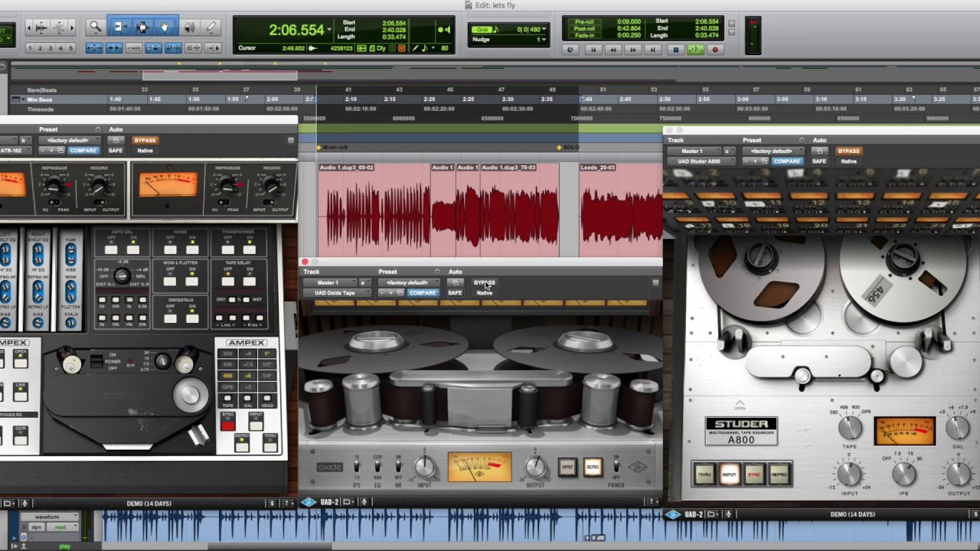Select the Scrubber speaker tool
980x551 pixels.
(x=189, y=28)
